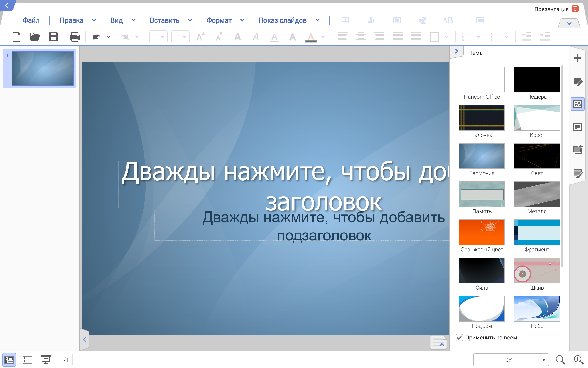Toggle bold text formatting
This screenshot has height=368, width=588.
pos(237,37)
